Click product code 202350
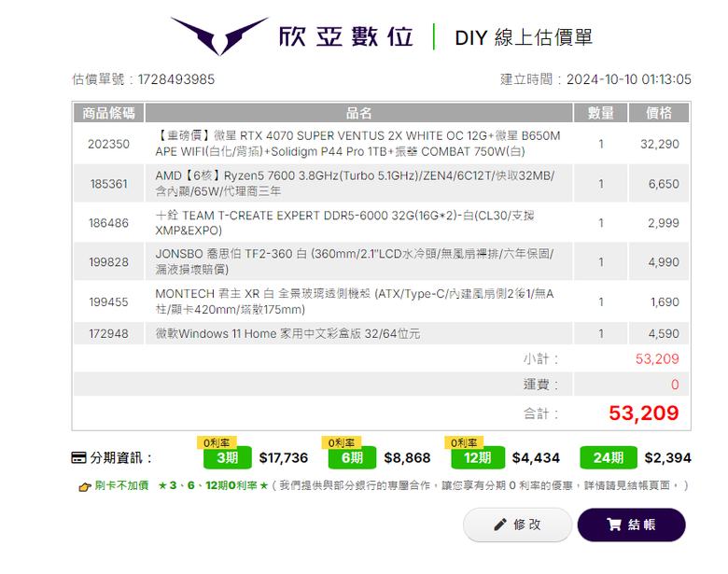 (108, 144)
